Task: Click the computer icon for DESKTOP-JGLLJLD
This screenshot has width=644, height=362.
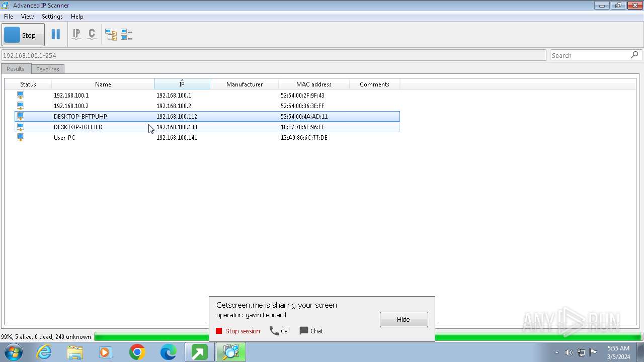Action: click(21, 127)
